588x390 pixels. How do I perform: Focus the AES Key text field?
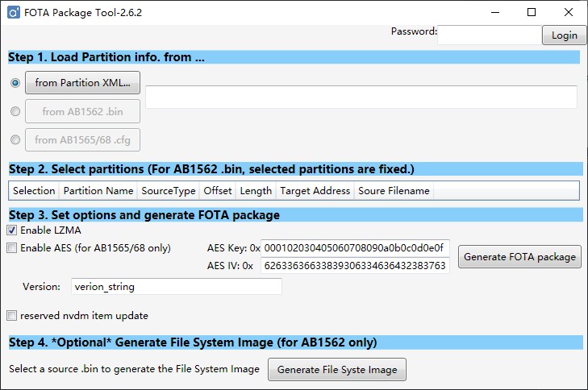(355, 249)
